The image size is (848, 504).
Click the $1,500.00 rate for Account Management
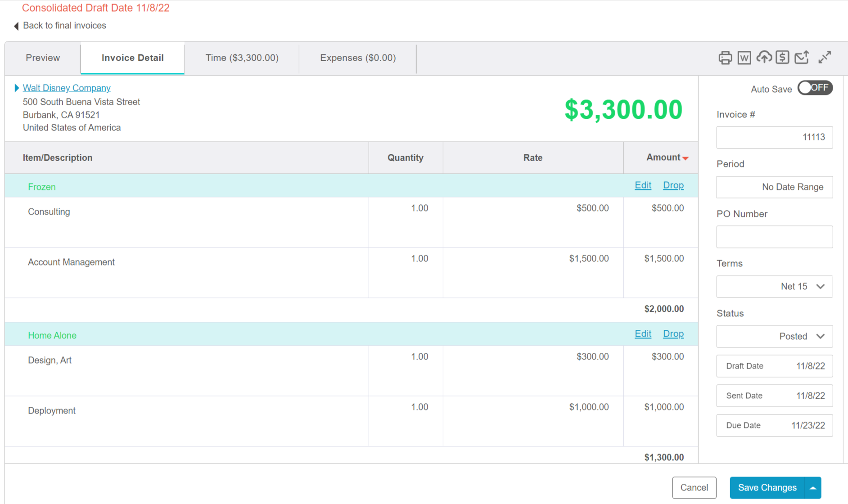pos(589,259)
